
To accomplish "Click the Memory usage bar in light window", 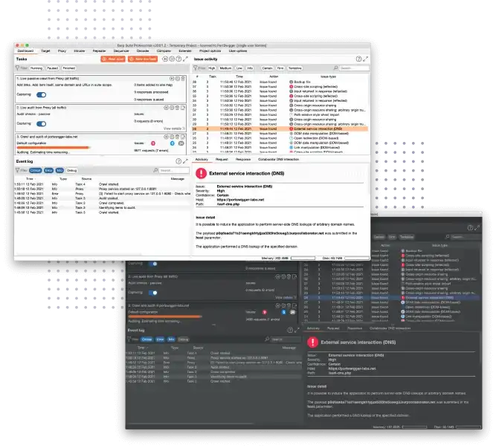I will [x=303, y=259].
